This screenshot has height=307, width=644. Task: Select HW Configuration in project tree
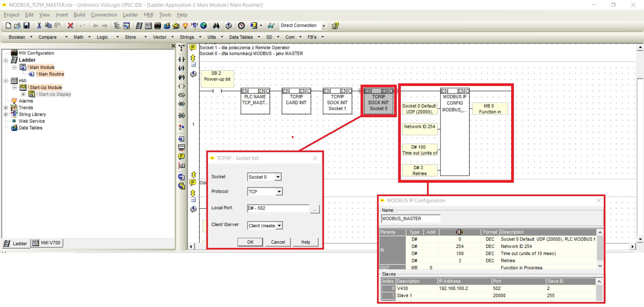point(36,53)
